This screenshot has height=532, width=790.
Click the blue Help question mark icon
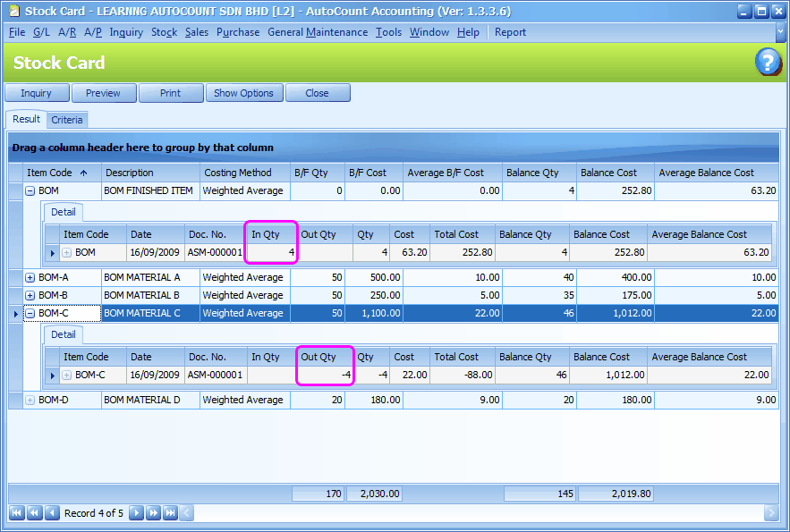click(x=768, y=63)
